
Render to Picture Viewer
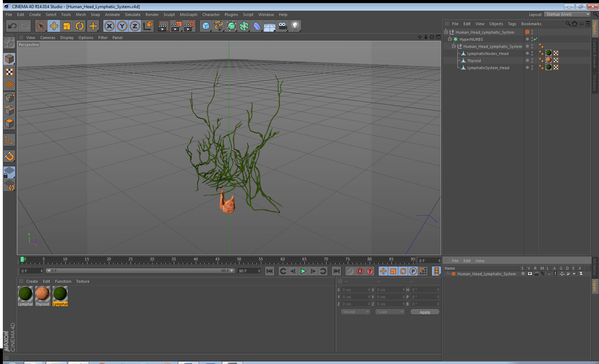coord(176,26)
